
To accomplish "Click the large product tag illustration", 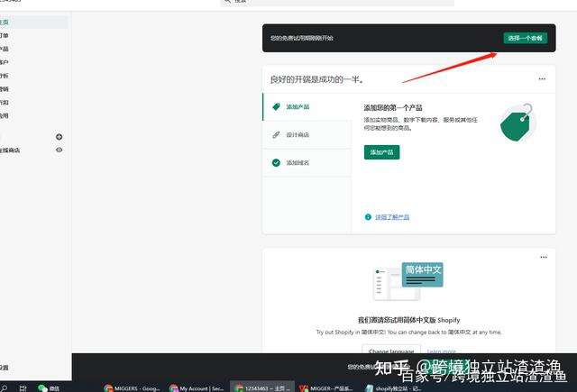I will [517, 123].
